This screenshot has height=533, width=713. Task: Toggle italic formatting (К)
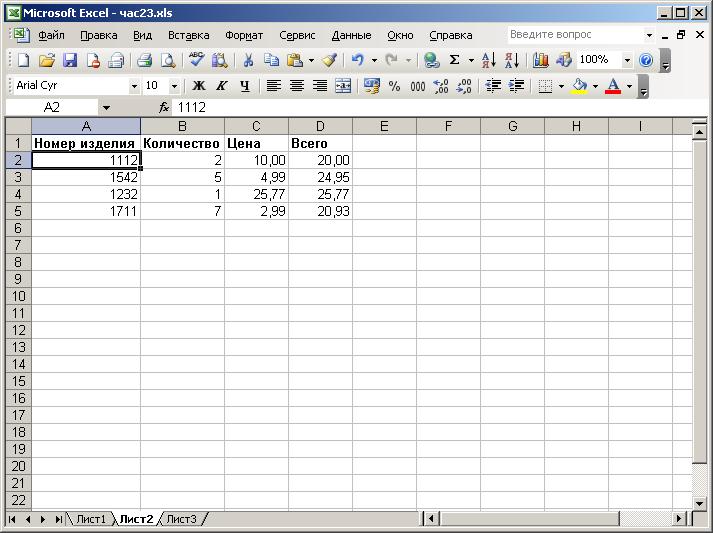[222, 85]
